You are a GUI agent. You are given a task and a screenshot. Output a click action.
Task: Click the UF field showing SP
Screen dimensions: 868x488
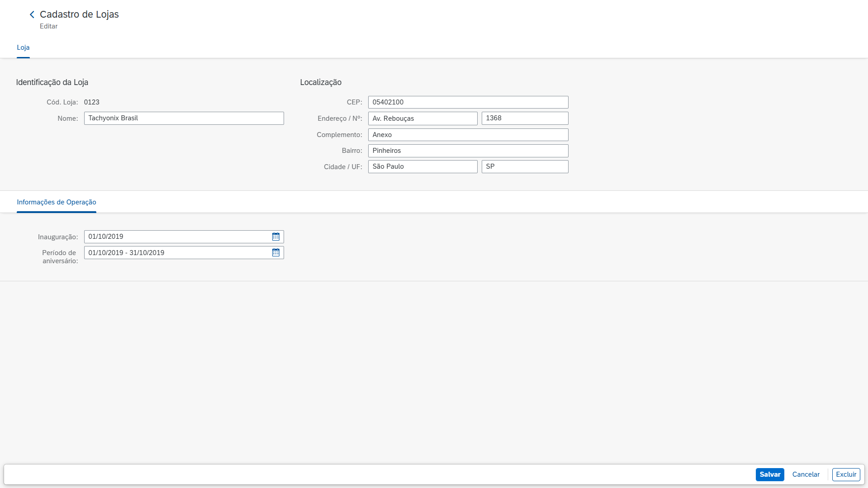click(525, 166)
